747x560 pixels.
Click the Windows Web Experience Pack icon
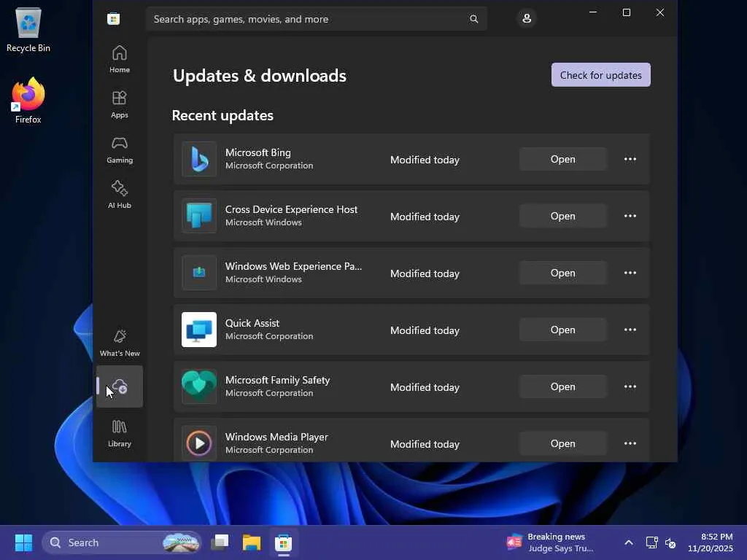(199, 273)
